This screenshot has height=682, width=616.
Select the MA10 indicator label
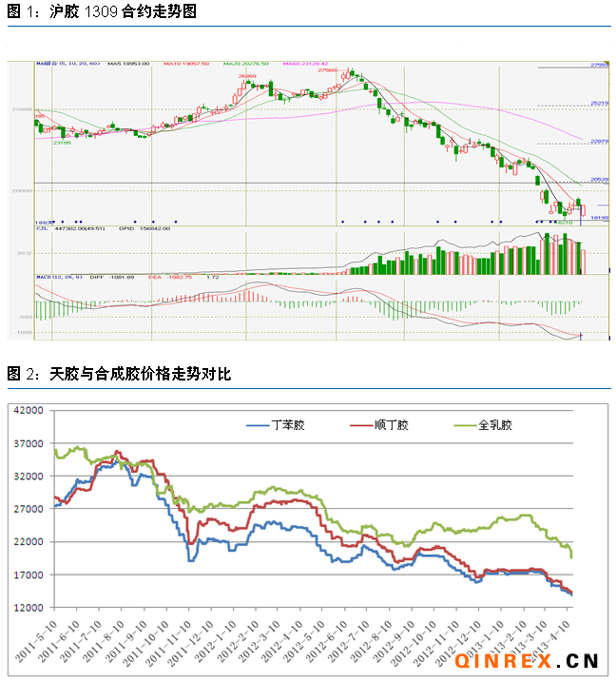(x=185, y=65)
